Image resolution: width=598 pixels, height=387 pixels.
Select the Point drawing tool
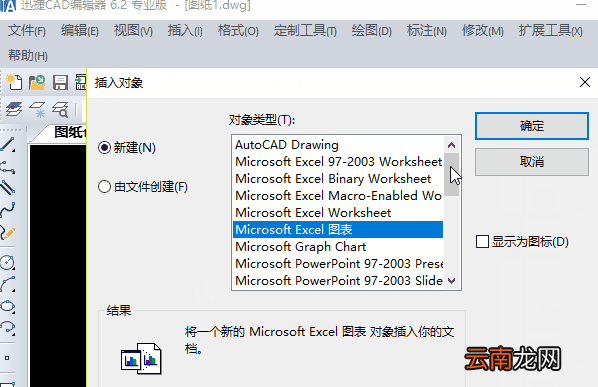[7, 358]
